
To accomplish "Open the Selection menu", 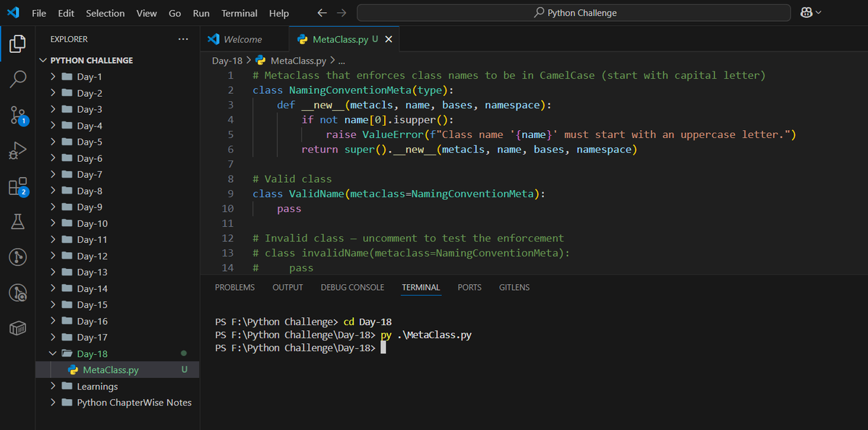I will pyautogui.click(x=105, y=13).
